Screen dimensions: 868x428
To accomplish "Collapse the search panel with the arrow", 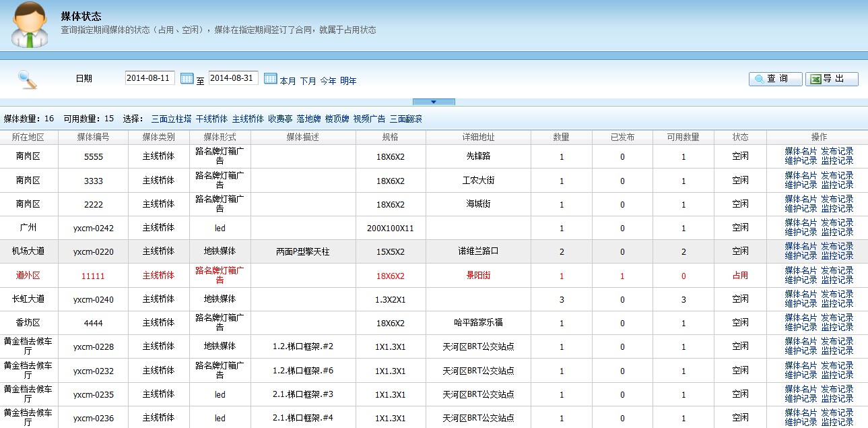I will click(434, 102).
